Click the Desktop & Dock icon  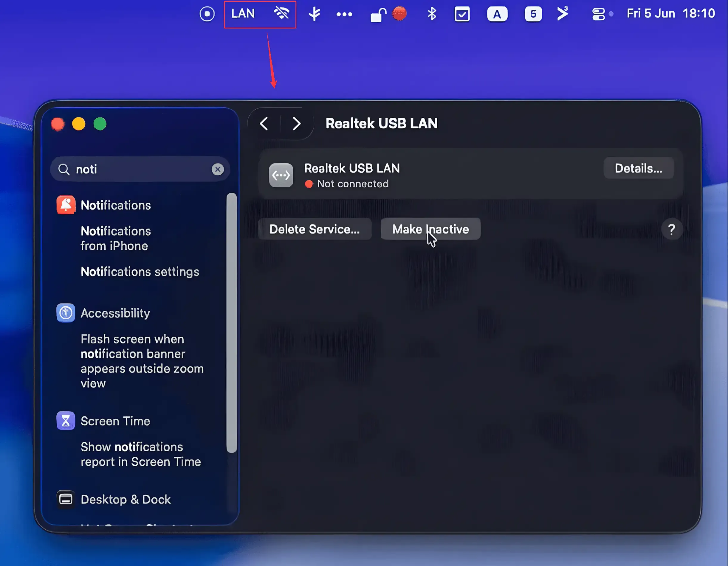[x=66, y=499]
